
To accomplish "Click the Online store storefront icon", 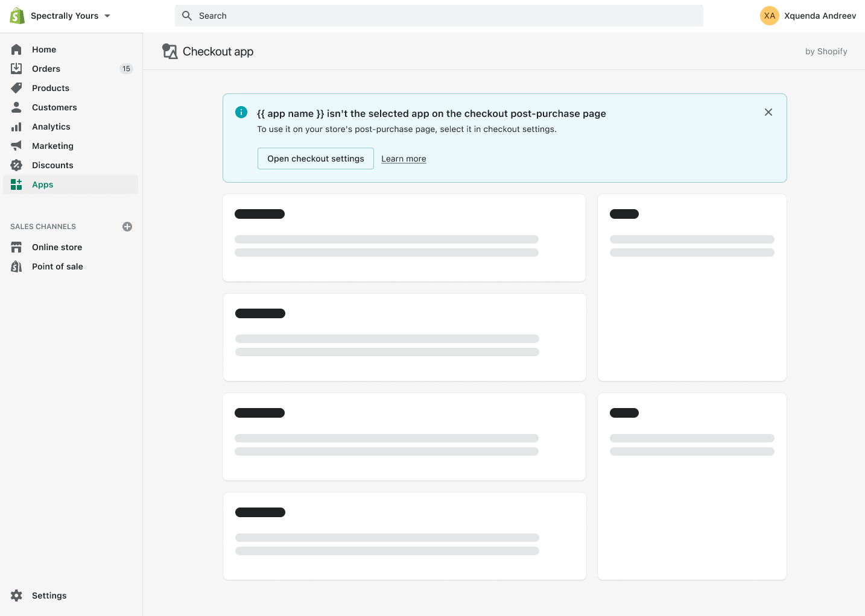I will point(16,247).
